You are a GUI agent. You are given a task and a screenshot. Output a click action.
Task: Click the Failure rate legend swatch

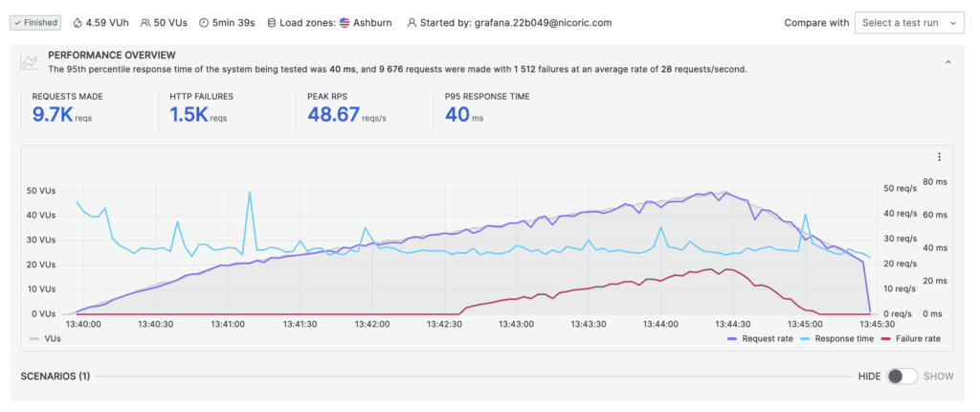(x=886, y=339)
